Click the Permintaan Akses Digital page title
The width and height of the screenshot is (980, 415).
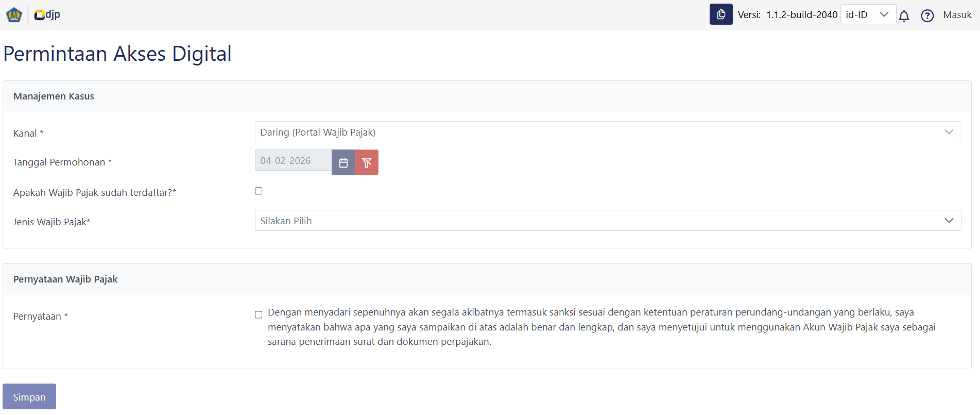click(x=117, y=54)
